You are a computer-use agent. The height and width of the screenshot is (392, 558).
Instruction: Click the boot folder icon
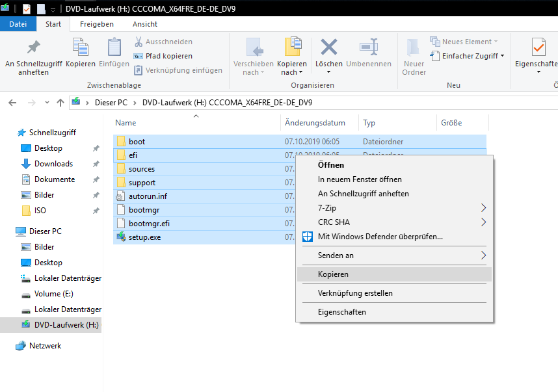[x=121, y=142]
